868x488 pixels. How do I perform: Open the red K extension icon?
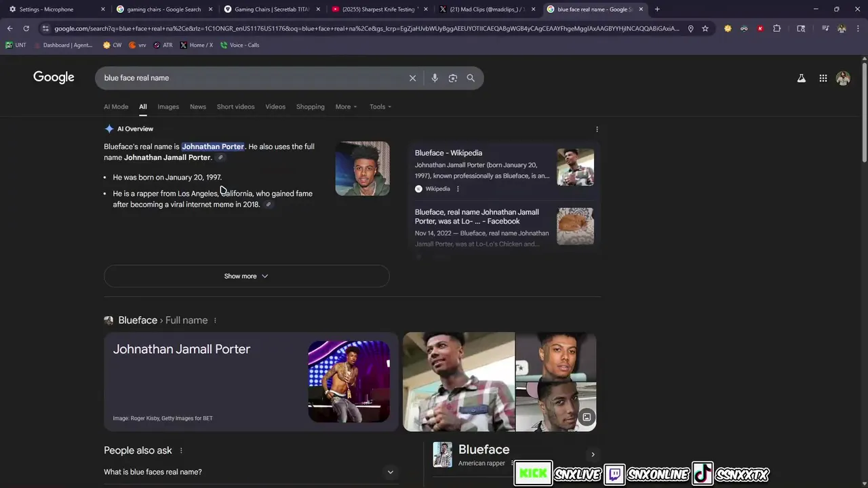click(x=760, y=28)
